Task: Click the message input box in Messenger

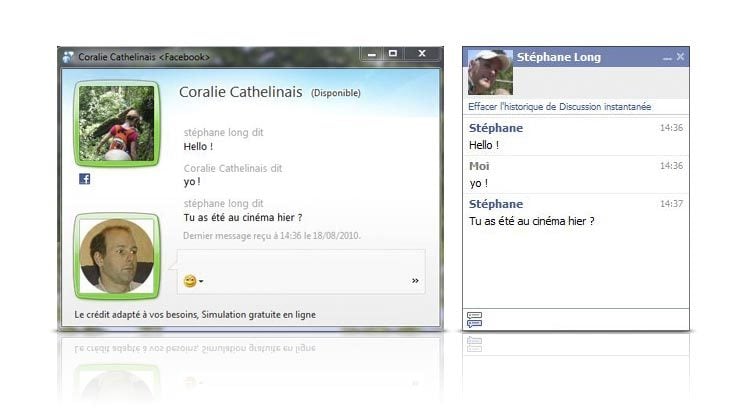Action: click(301, 271)
